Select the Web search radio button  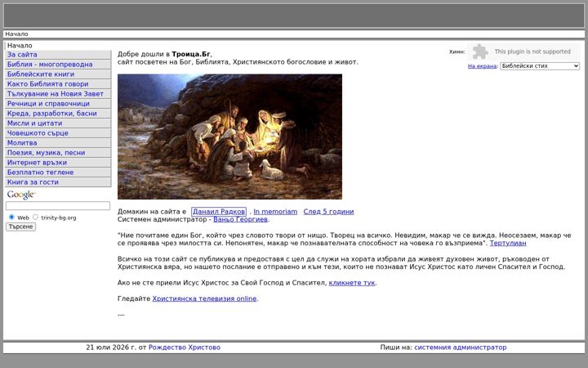pos(11,217)
